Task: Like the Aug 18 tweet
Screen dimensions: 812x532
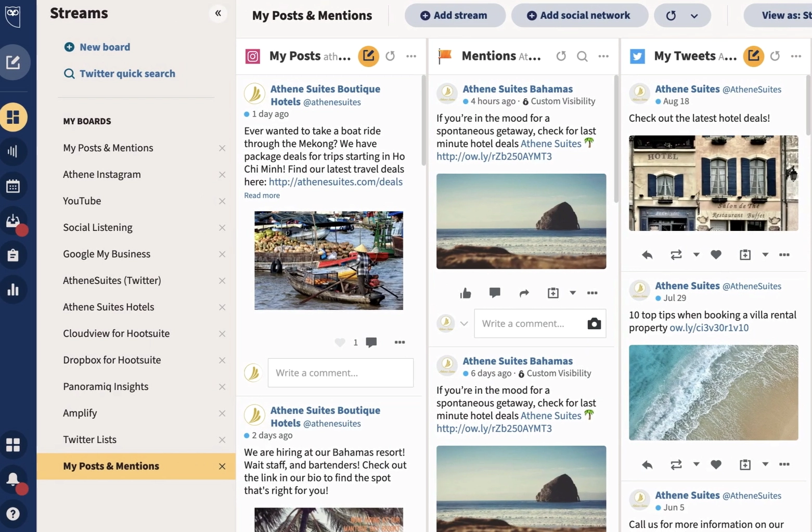Action: pyautogui.click(x=716, y=255)
